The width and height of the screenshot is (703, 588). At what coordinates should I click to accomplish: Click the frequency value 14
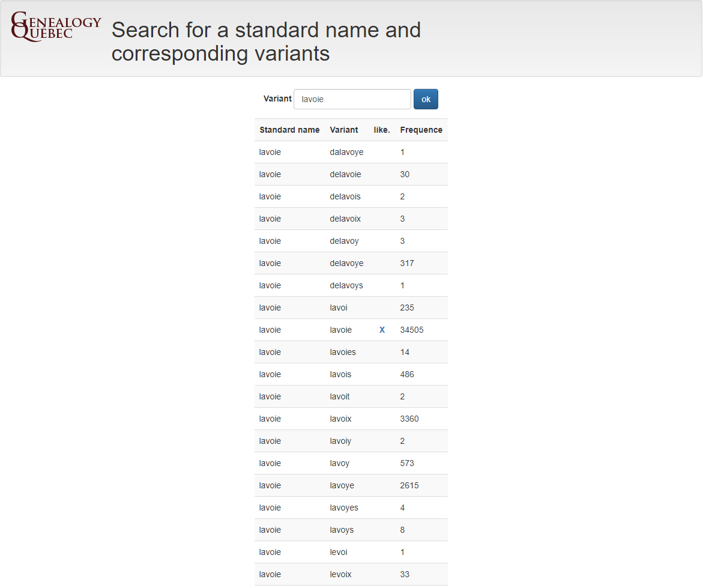coord(405,353)
